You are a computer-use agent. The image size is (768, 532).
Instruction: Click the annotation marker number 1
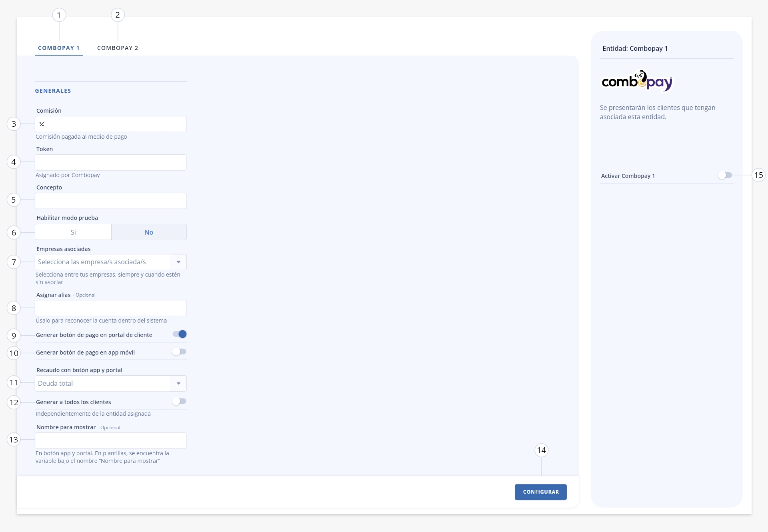pyautogui.click(x=59, y=15)
